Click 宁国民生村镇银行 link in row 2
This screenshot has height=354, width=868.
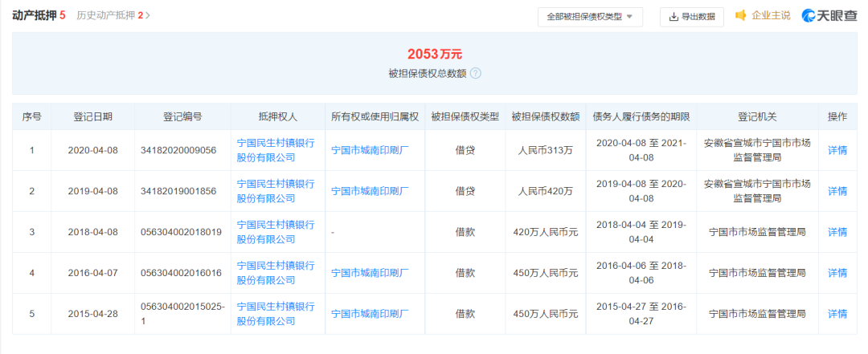point(276,191)
